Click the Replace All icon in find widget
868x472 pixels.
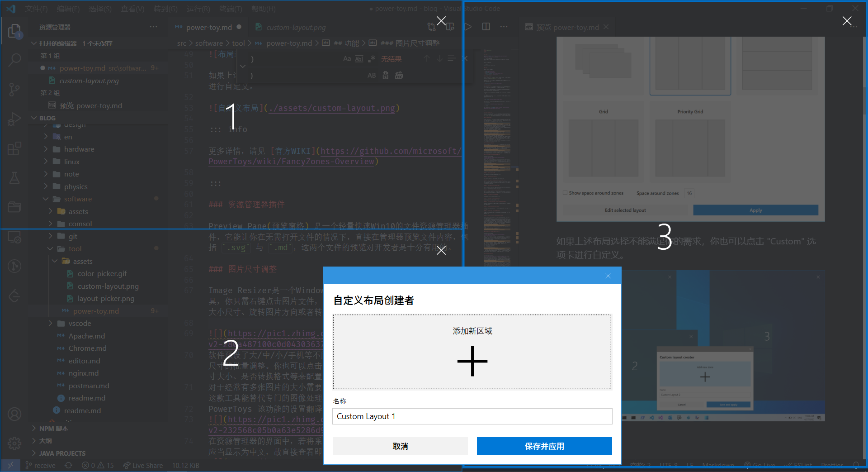tap(399, 76)
